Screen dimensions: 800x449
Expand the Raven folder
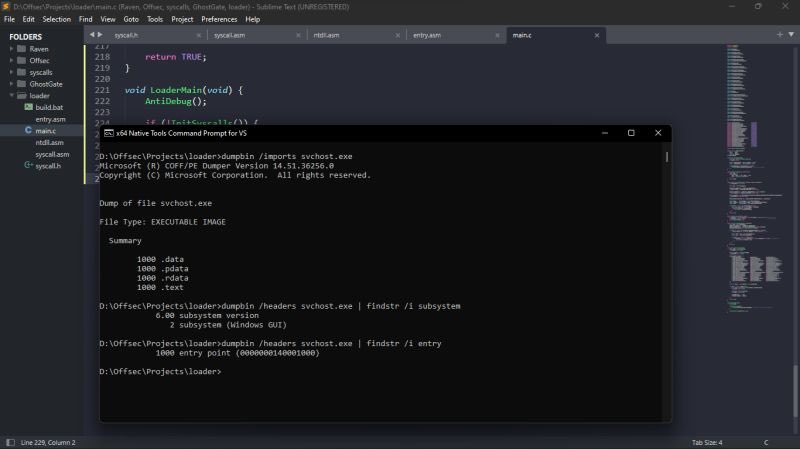point(11,49)
